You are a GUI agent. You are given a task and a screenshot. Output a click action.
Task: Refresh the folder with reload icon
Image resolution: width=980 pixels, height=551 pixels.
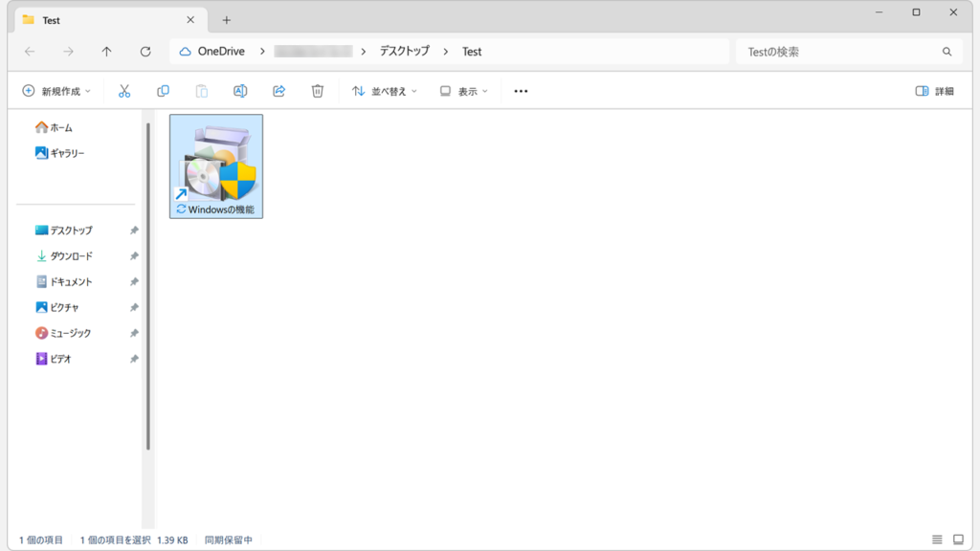click(145, 52)
